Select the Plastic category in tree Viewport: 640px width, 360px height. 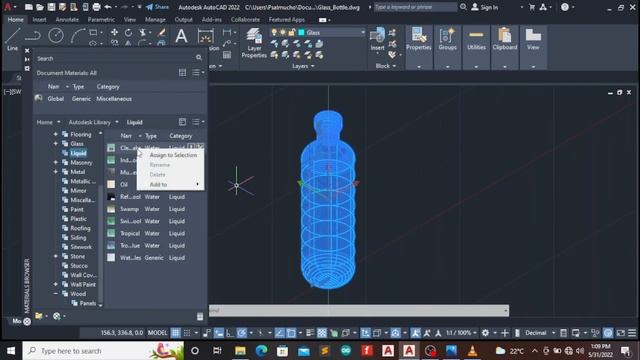[x=78, y=219]
